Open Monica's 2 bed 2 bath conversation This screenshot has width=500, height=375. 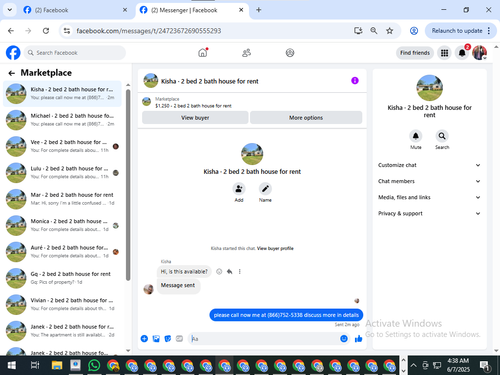62,225
